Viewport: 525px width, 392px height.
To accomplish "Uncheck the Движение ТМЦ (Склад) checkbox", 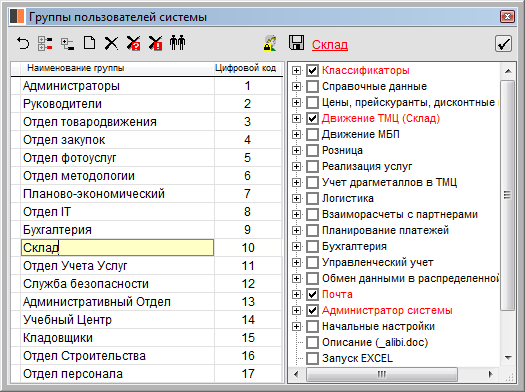I will (312, 118).
